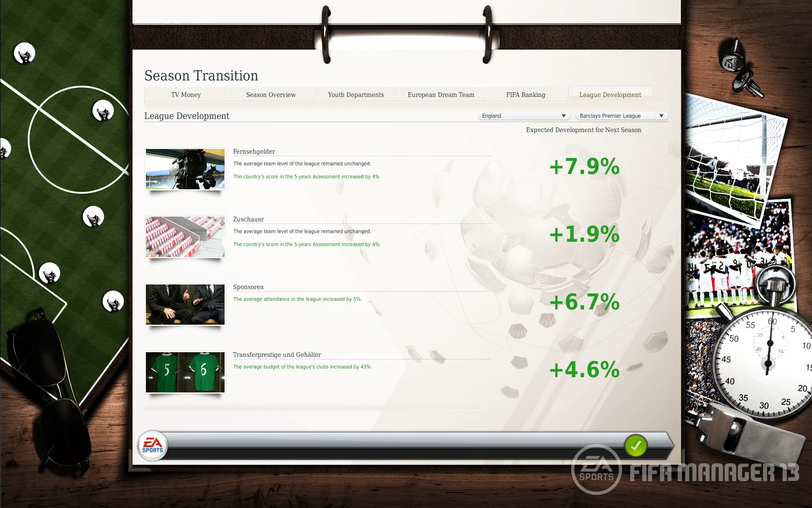This screenshot has height=508, width=812.
Task: Click the FIFA Ranking tab button
Action: 525,95
